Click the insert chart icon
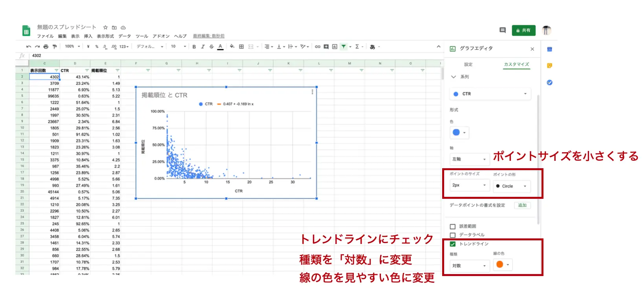Screen dimensions: 644x298 [335, 47]
